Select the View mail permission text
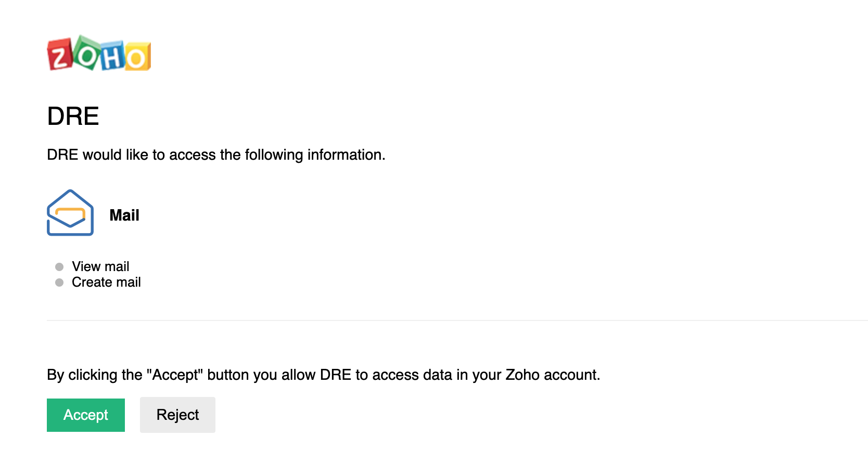868x462 pixels. 100,266
